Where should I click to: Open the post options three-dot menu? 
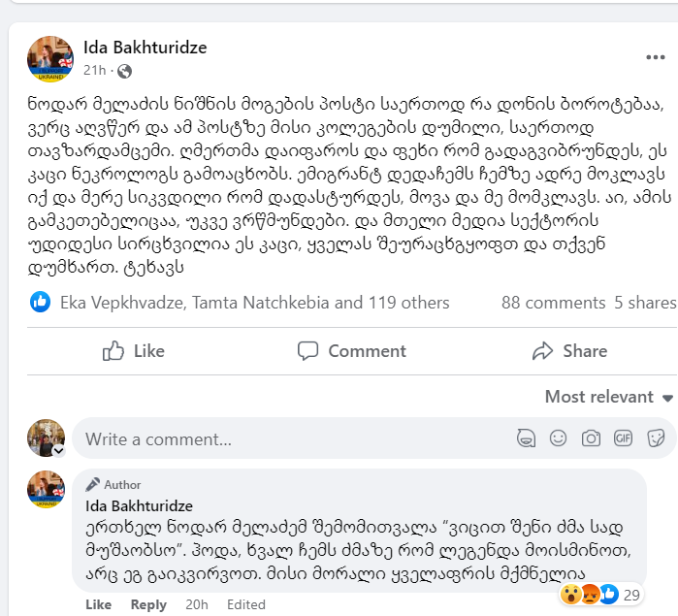655,57
